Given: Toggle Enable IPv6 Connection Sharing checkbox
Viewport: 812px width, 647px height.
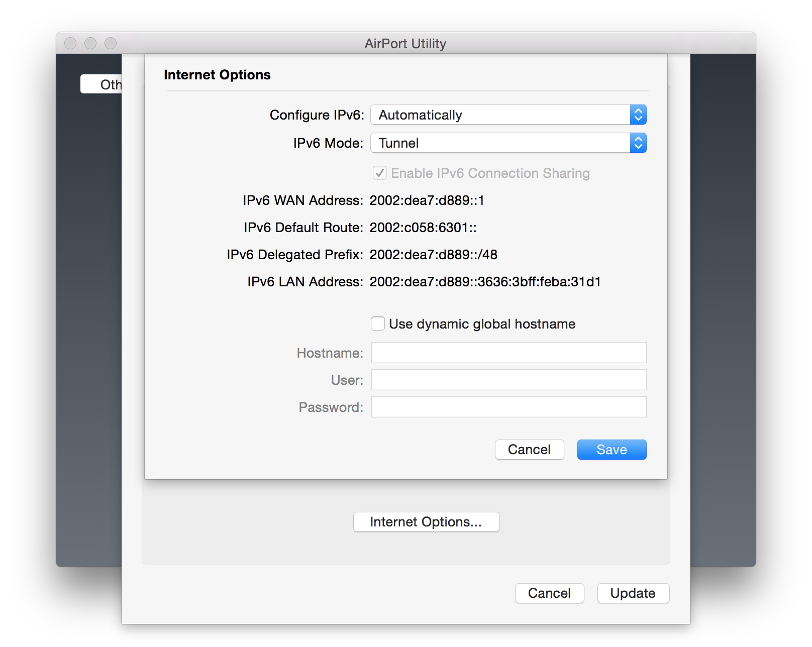Looking at the screenshot, I should (x=380, y=173).
